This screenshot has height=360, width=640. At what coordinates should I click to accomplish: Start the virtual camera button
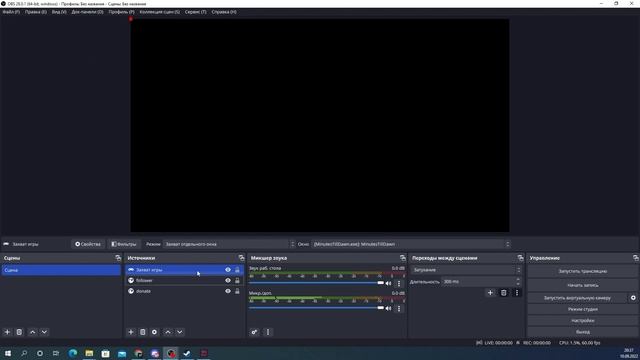577,298
